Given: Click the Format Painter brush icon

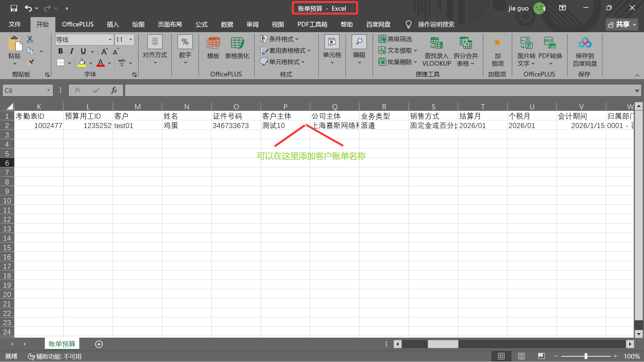Looking at the screenshot, I should pos(31,62).
